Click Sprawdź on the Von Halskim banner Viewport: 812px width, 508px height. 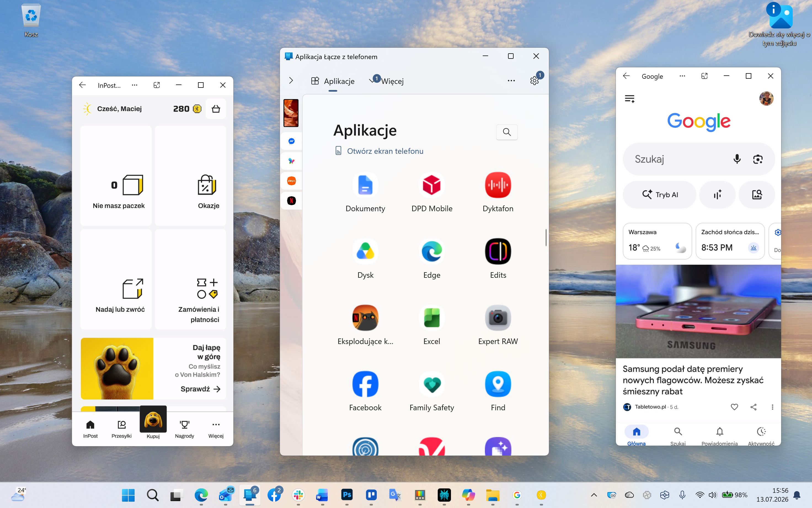[200, 389]
